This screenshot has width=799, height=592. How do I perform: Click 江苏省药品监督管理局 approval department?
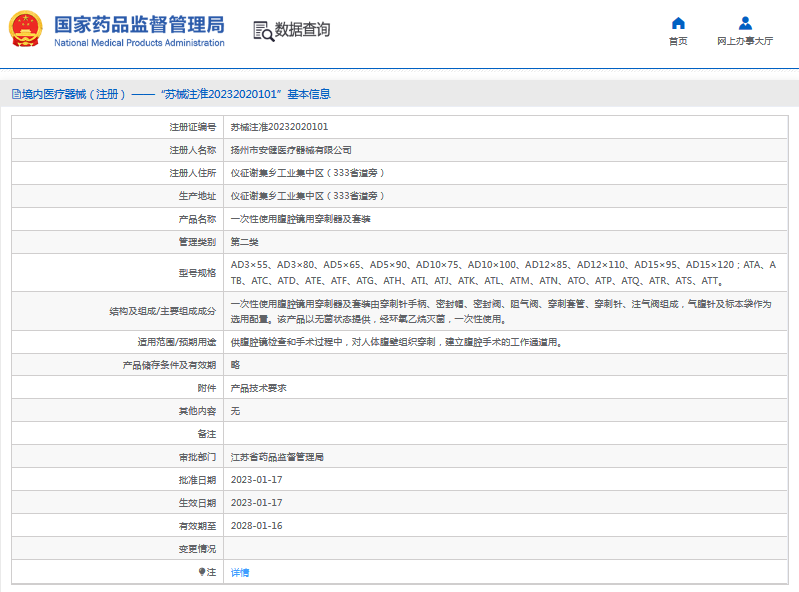277,457
